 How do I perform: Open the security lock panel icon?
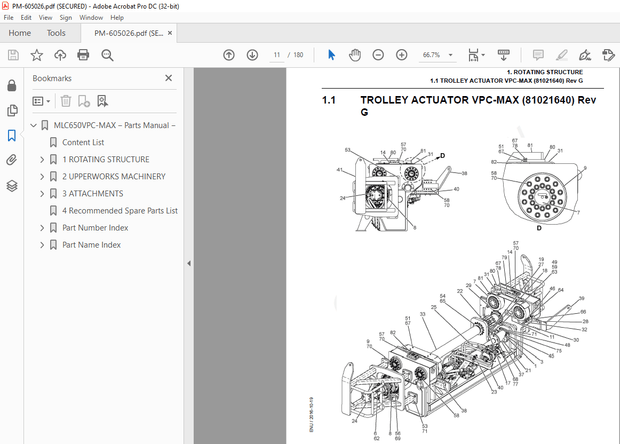coord(12,85)
